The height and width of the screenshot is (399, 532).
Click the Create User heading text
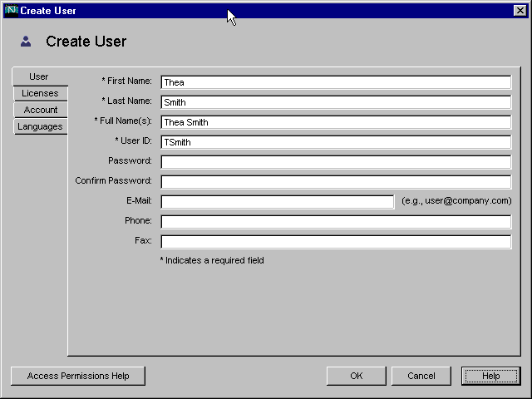86,42
